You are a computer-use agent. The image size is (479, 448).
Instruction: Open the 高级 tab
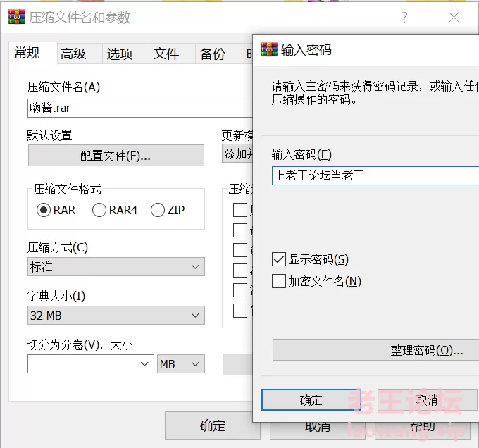tap(80, 54)
